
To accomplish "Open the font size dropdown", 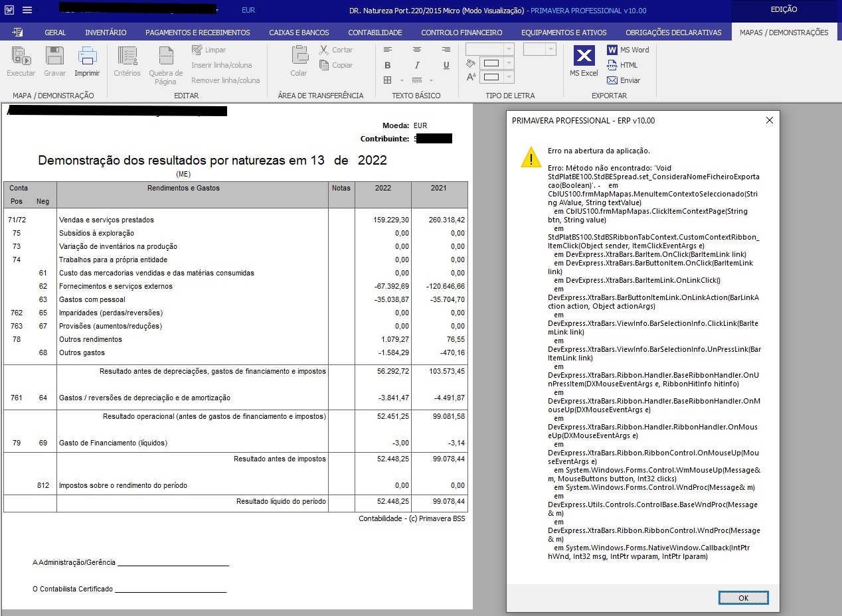I will 550,49.
